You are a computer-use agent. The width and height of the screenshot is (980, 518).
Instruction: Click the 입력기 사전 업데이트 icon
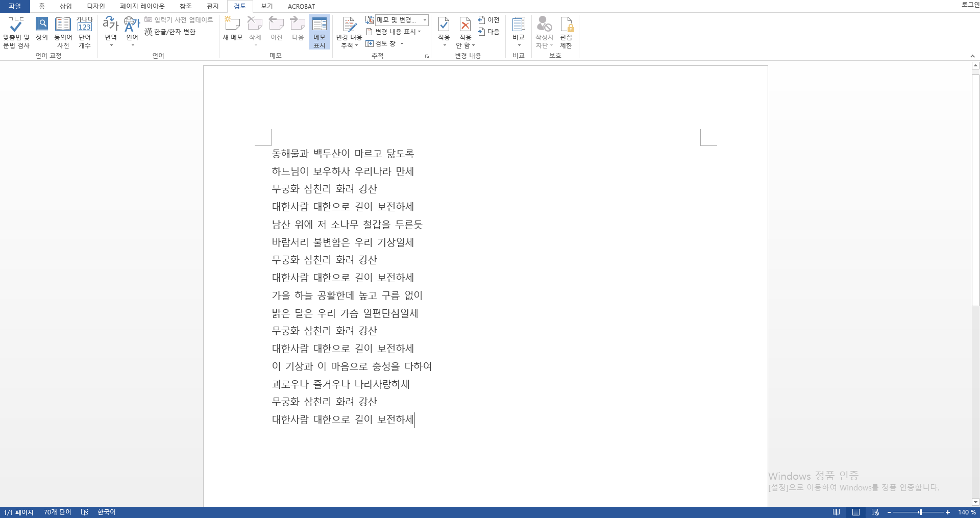point(149,19)
